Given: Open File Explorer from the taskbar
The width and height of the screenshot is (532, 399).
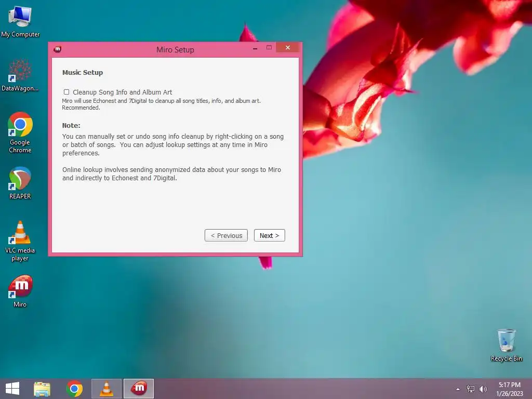Looking at the screenshot, I should [x=42, y=389].
